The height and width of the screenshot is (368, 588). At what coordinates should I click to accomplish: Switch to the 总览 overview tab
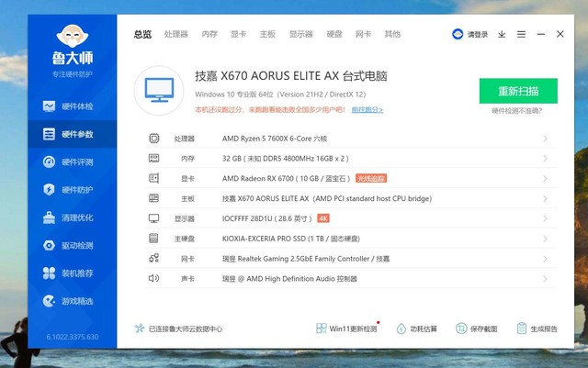(143, 34)
